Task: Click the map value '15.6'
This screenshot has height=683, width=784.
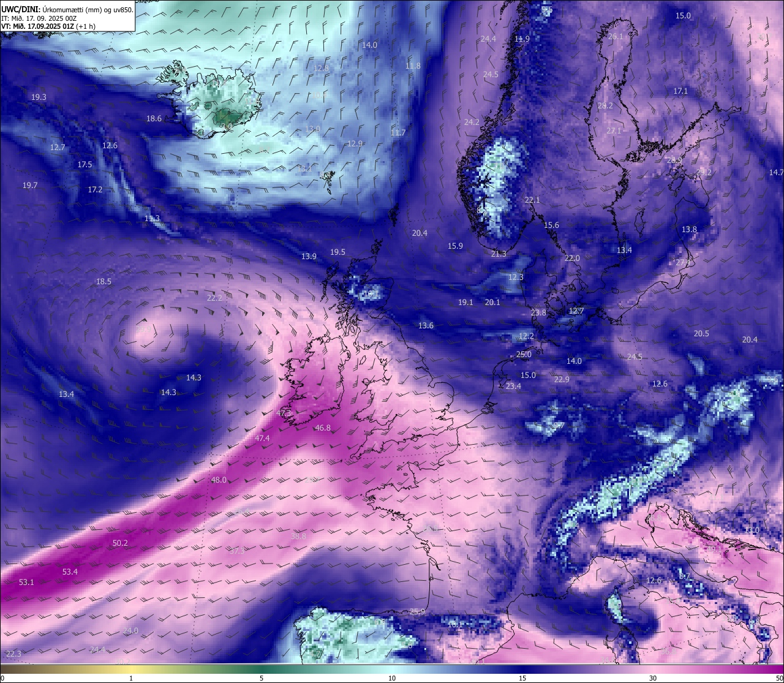Action: click(551, 225)
